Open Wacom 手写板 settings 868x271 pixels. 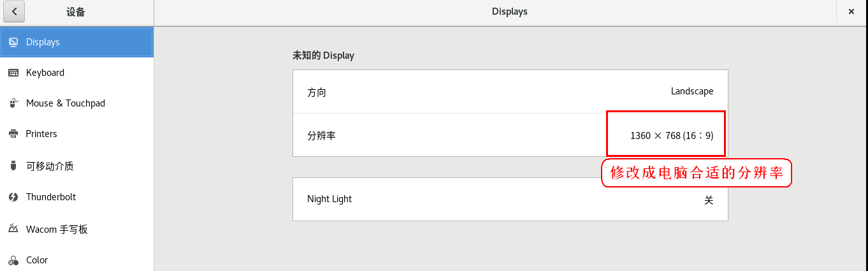(57, 229)
